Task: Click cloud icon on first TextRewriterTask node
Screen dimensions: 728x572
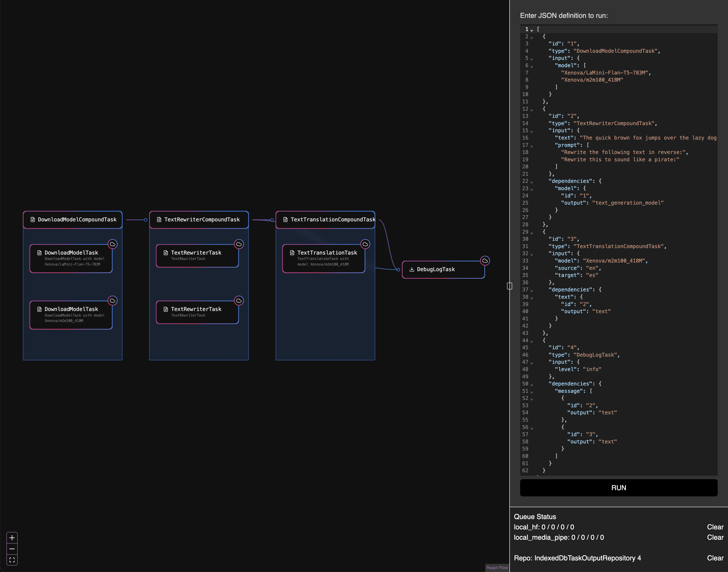Action: click(239, 244)
